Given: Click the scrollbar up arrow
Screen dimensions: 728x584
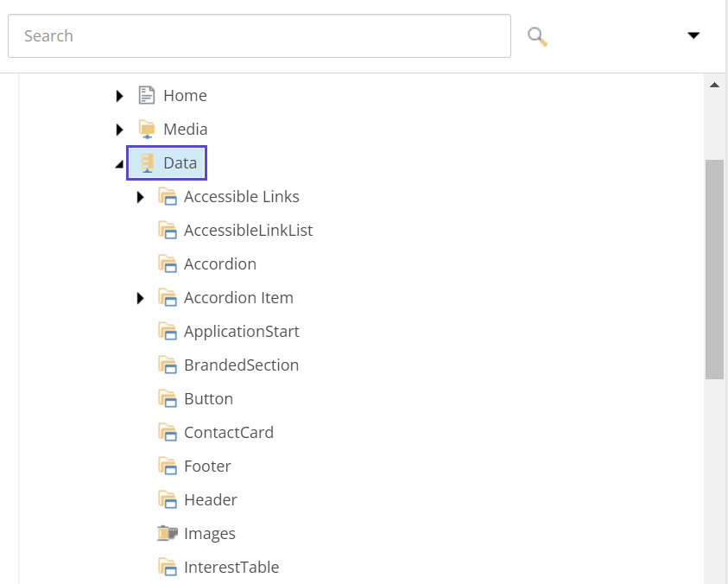Looking at the screenshot, I should coord(714,85).
